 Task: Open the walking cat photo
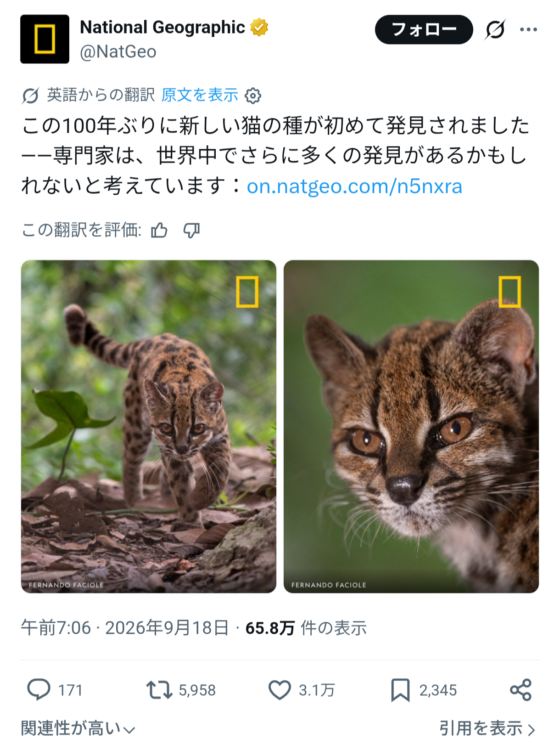(x=149, y=426)
